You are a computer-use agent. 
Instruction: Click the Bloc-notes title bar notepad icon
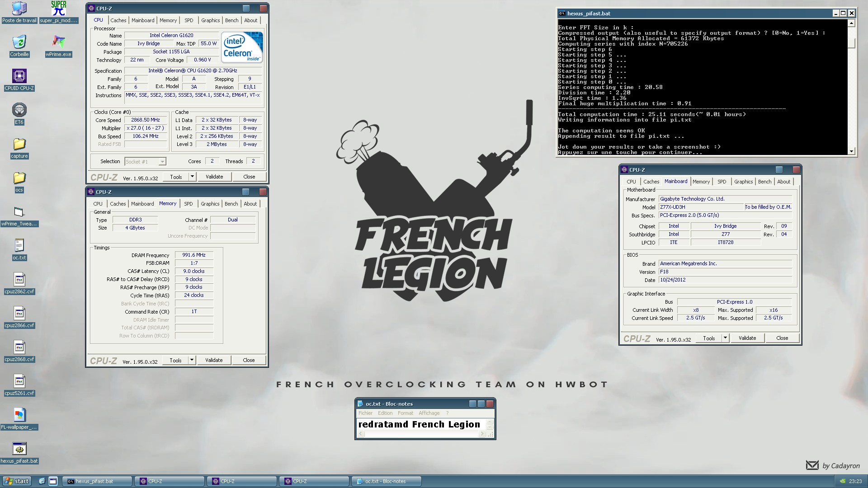coord(360,404)
